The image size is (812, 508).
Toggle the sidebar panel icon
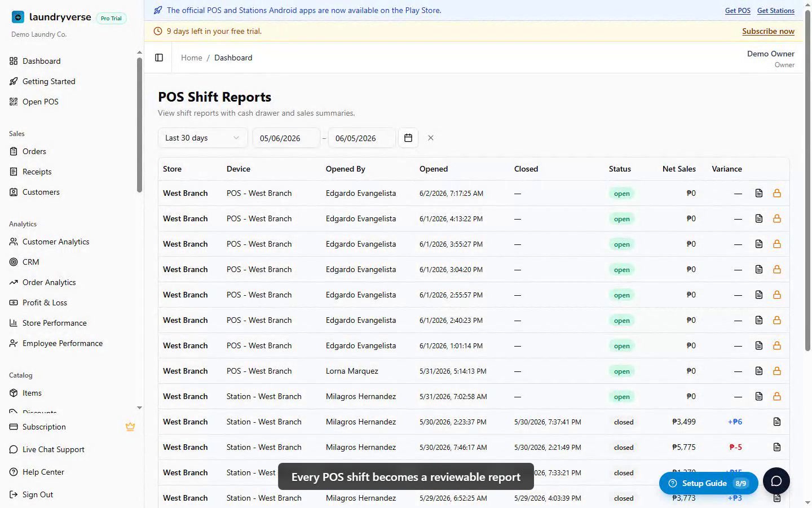coord(159,58)
